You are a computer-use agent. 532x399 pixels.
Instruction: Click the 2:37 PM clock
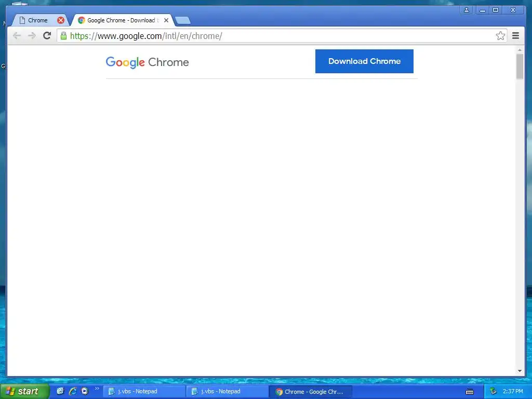513,392
